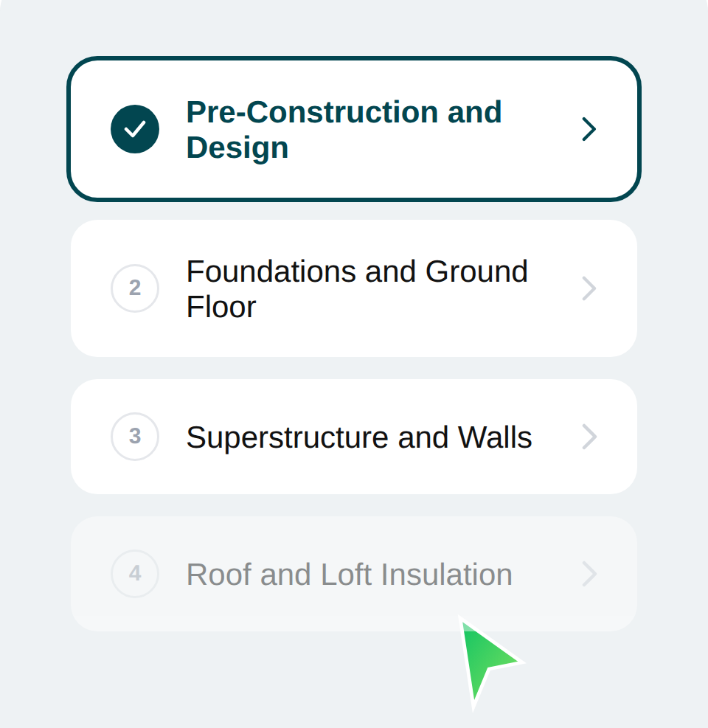Click the chevron beside Roof and Loft Insulation
Image resolution: width=708 pixels, height=728 pixels.
(589, 574)
